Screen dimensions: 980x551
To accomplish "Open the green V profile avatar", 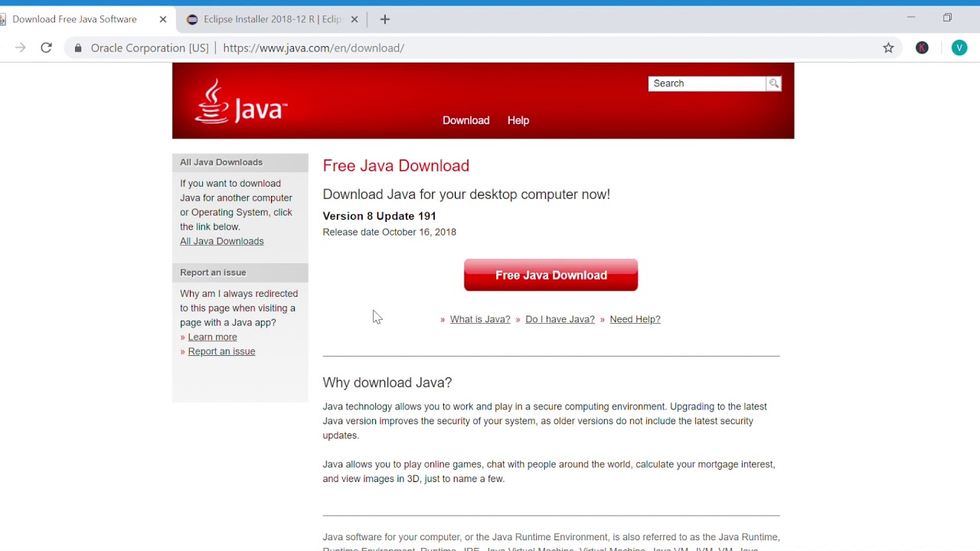I will pyautogui.click(x=959, y=47).
